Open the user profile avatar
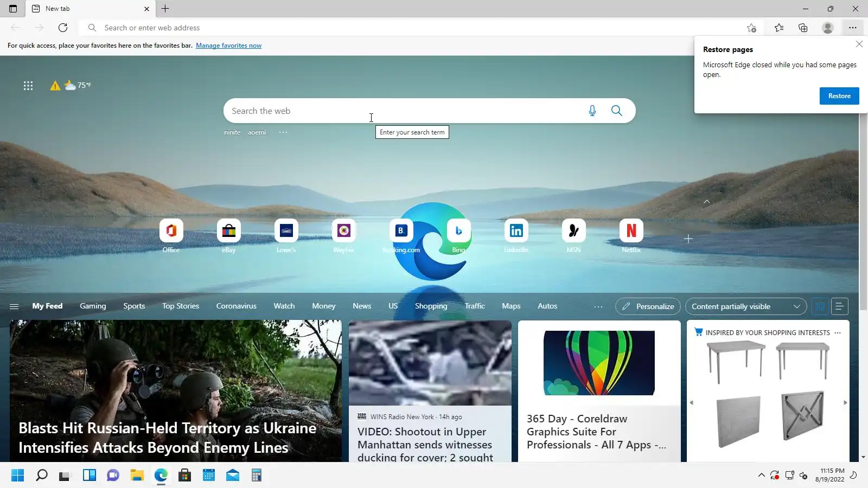Screen dimensions: 868x488 coord(827,28)
